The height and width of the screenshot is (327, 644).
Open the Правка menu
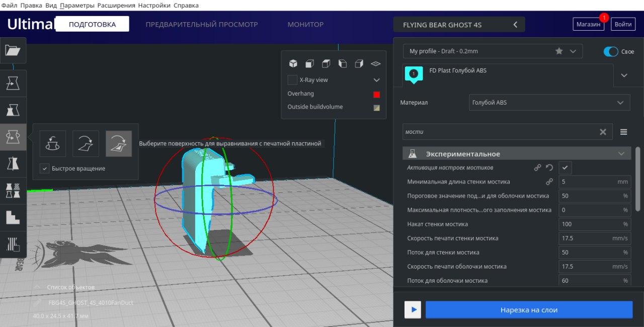(x=31, y=5)
